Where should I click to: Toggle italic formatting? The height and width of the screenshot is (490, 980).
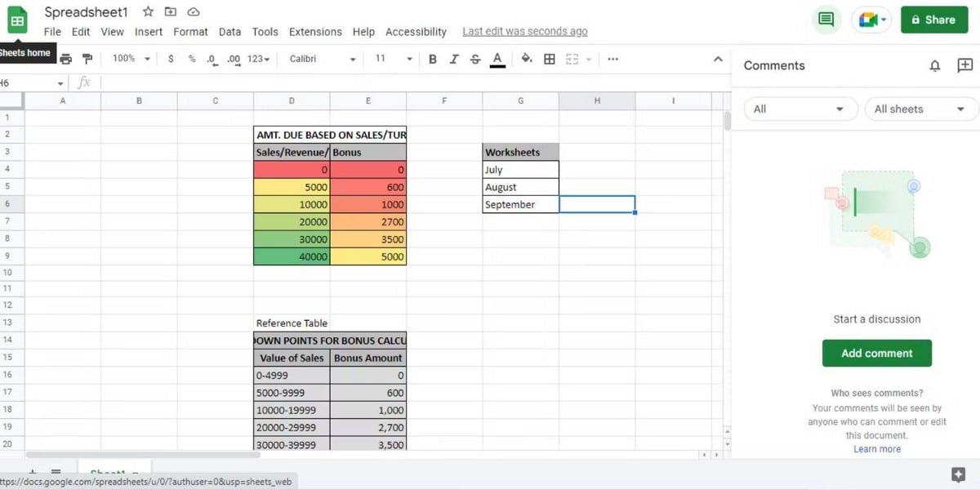pos(454,59)
